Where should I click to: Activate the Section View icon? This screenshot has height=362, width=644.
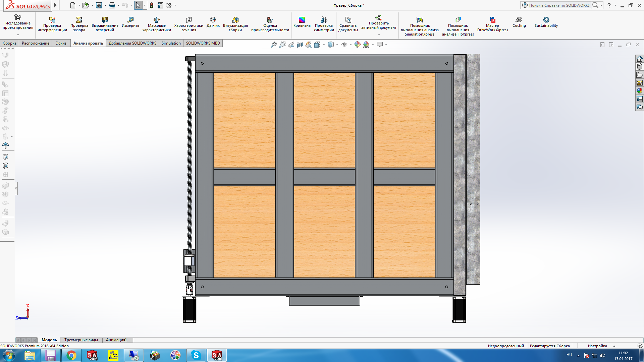pyautogui.click(x=300, y=45)
